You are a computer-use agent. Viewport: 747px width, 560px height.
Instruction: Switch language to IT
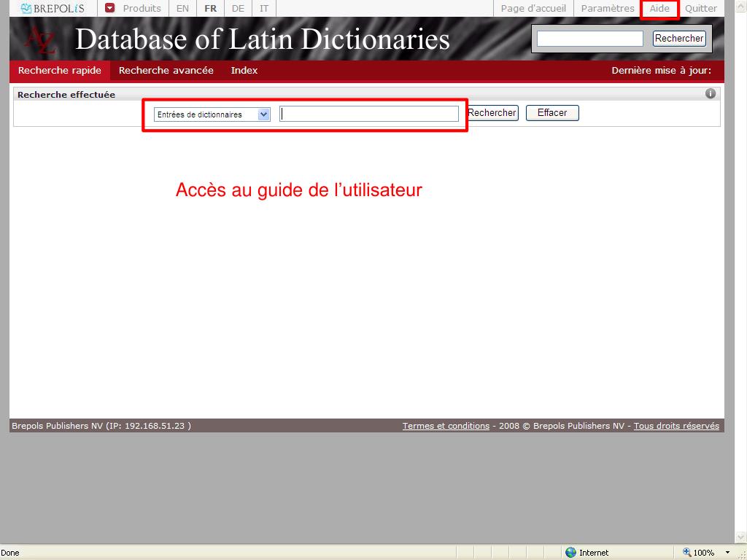tap(264, 8)
